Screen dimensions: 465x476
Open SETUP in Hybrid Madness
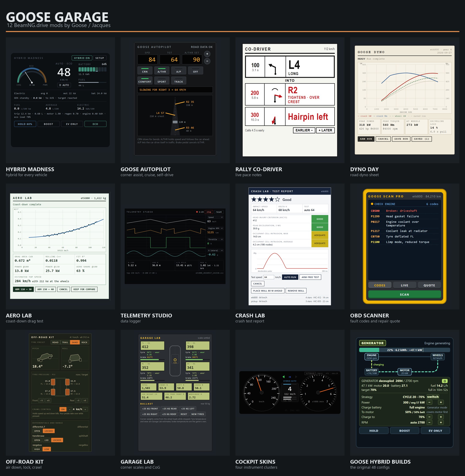coord(100,58)
